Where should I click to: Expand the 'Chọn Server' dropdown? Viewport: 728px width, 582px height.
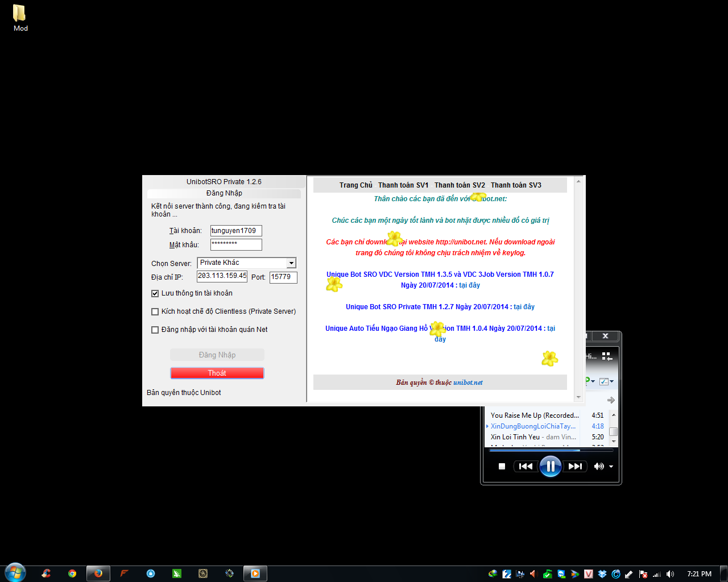(x=291, y=263)
